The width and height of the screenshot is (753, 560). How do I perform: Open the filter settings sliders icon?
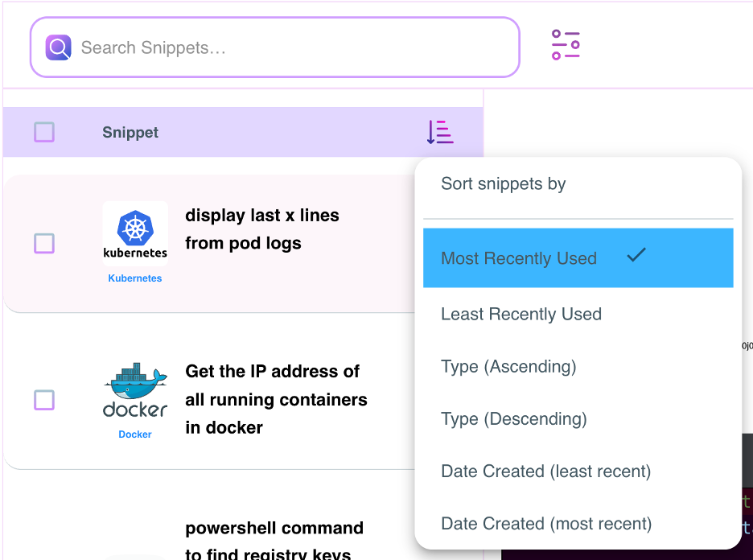coord(566,45)
